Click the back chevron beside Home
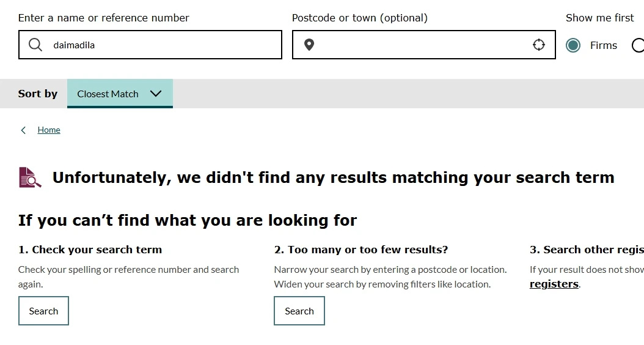 tap(23, 130)
